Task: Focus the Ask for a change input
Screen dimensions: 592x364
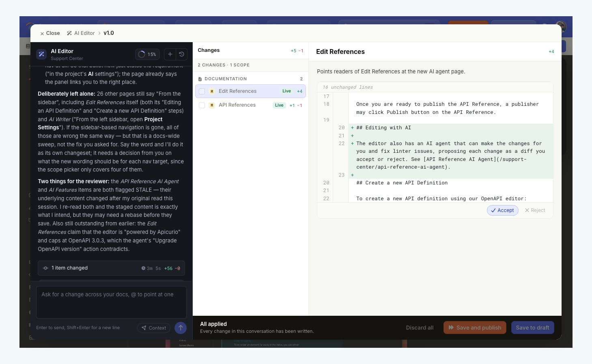Action: [111, 302]
